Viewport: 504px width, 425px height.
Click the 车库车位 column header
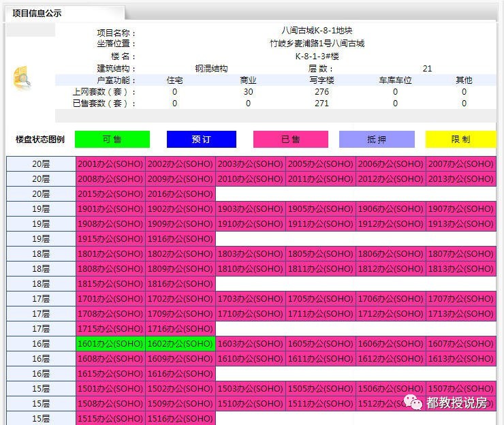395,80
